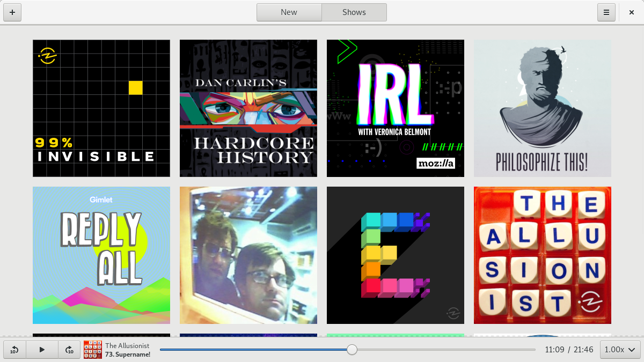Select the podcast with two men photo
Screen dimensions: 644x362
point(248,255)
